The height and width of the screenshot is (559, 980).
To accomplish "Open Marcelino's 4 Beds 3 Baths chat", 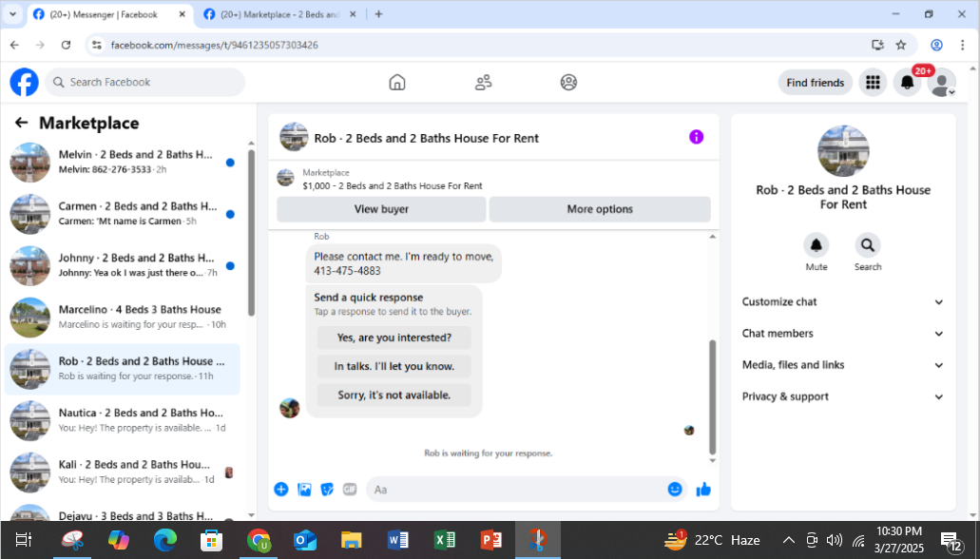I will pyautogui.click(x=123, y=317).
